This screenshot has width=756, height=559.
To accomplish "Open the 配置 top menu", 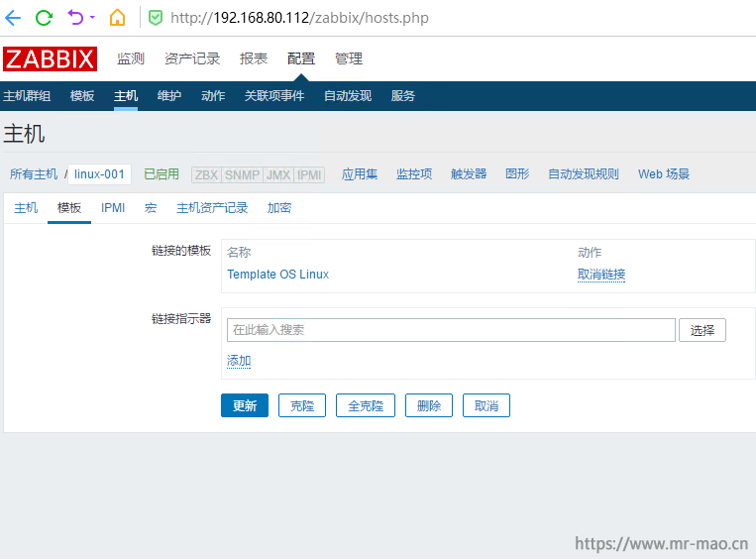I will [301, 58].
